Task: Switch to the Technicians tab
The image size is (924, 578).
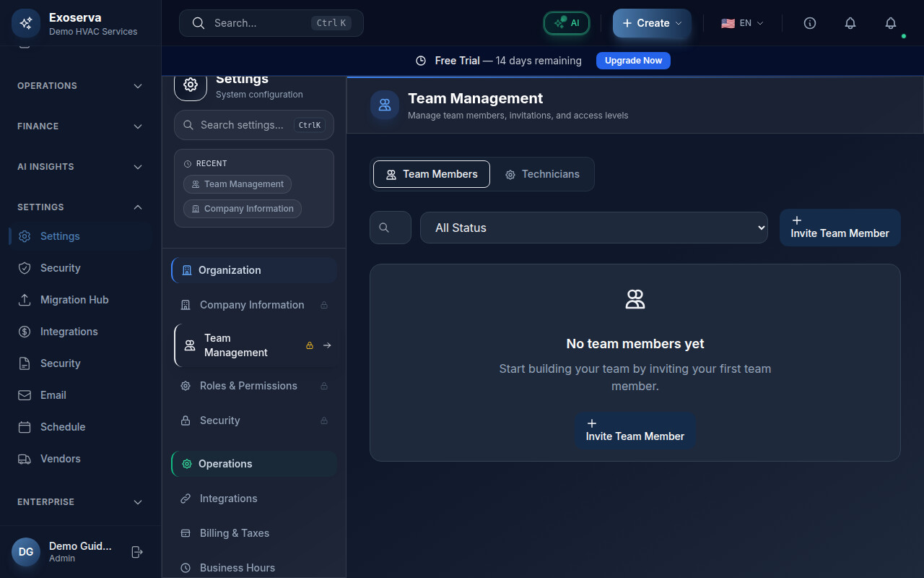Action: (x=542, y=174)
